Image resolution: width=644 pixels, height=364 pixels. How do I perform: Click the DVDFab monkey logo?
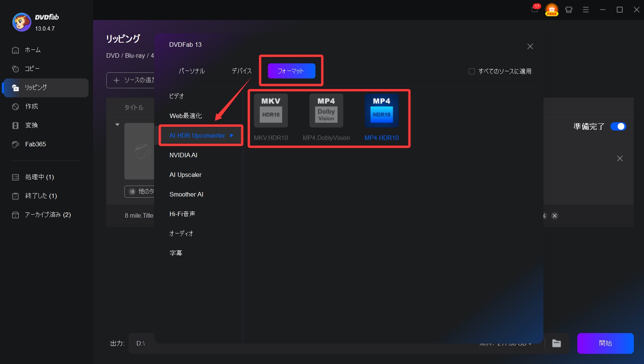click(x=21, y=22)
